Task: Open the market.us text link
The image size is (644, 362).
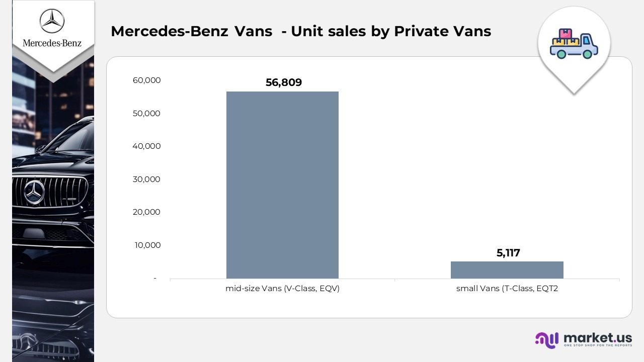Action: coord(598,337)
